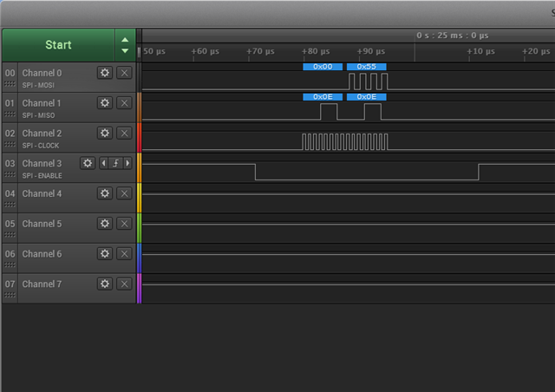The height and width of the screenshot is (392, 555).
Task: Remove Channel 6 with its X button
Action: point(124,253)
